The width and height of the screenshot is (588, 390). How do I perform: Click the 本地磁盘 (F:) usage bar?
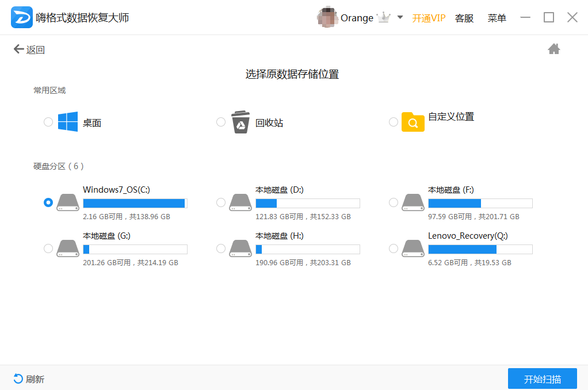tap(480, 203)
